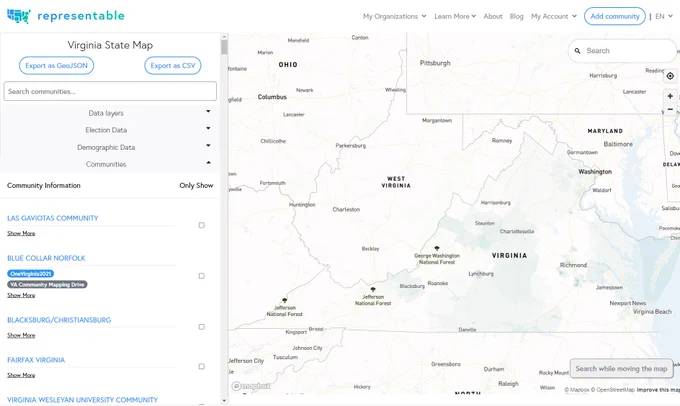Image resolution: width=680 pixels, height=406 pixels.
Task: Open the Learn More dropdown
Action: (455, 16)
